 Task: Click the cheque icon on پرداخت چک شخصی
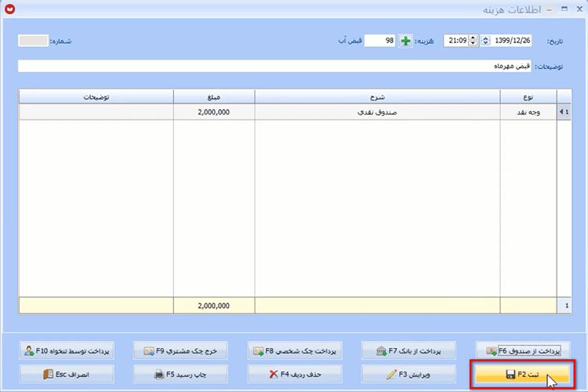(258, 351)
